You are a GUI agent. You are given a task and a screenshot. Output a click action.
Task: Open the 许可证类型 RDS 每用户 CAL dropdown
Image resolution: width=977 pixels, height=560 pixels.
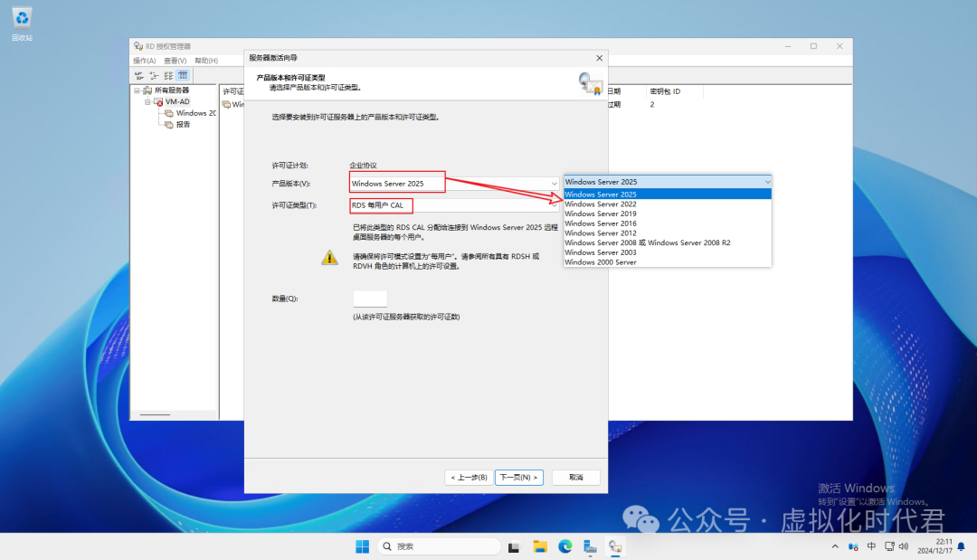coord(554,205)
